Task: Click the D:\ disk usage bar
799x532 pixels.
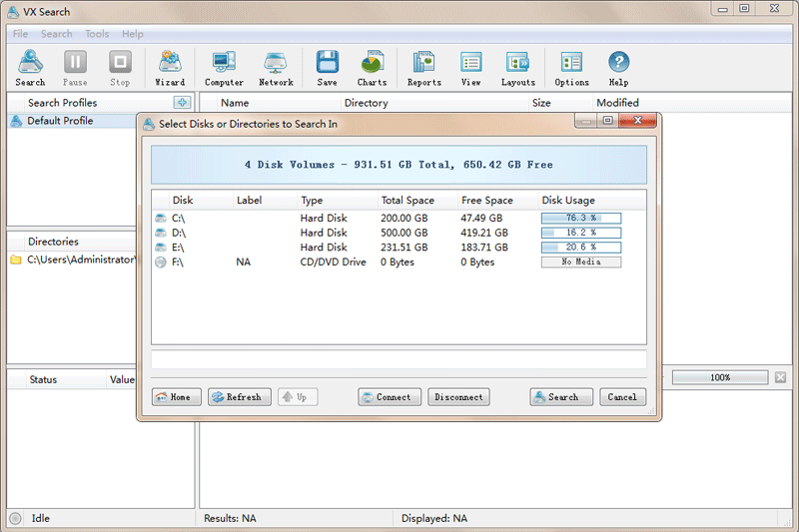Action: (580, 233)
